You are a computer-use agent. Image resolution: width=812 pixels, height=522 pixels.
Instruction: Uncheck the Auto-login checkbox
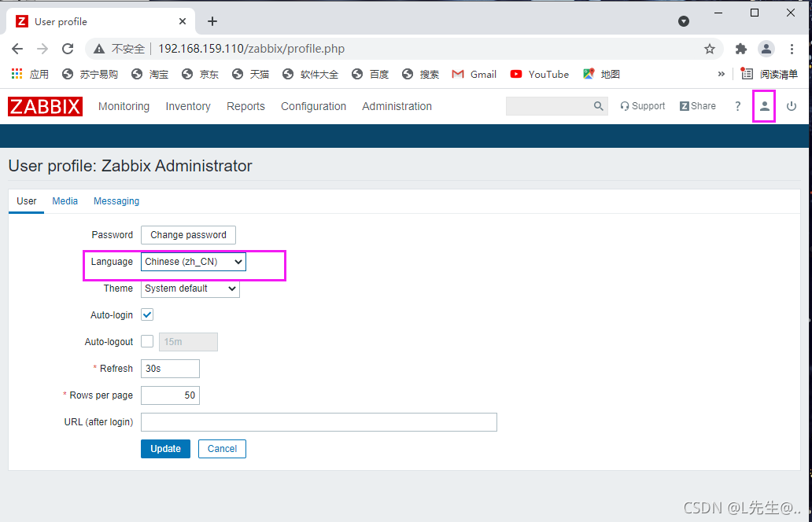pyautogui.click(x=147, y=314)
